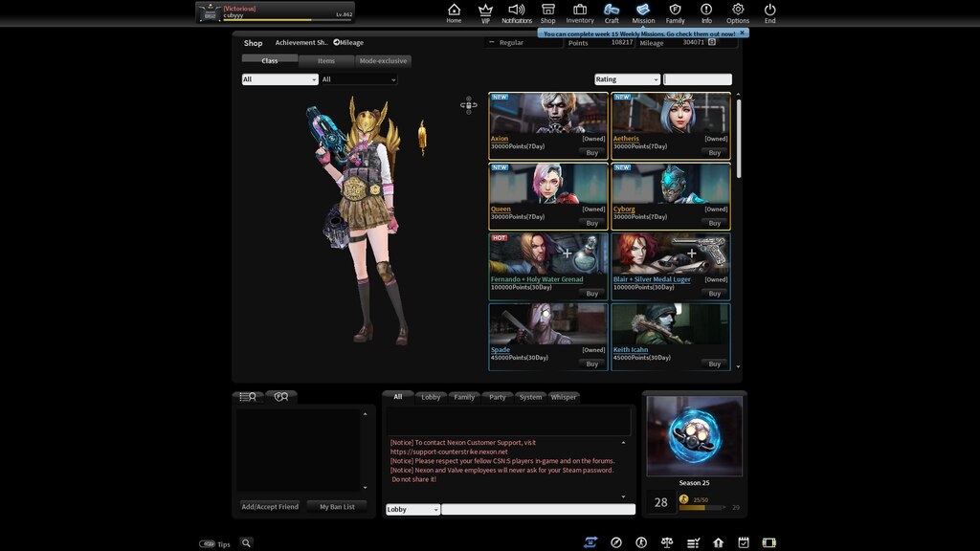This screenshot has width=980, height=551.
Task: Switch to the Class tab
Action: 270,60
